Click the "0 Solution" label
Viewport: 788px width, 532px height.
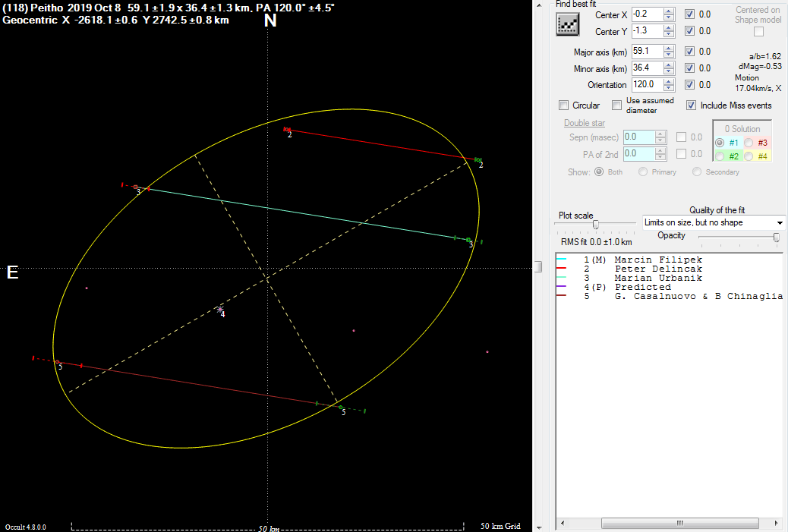point(742,129)
